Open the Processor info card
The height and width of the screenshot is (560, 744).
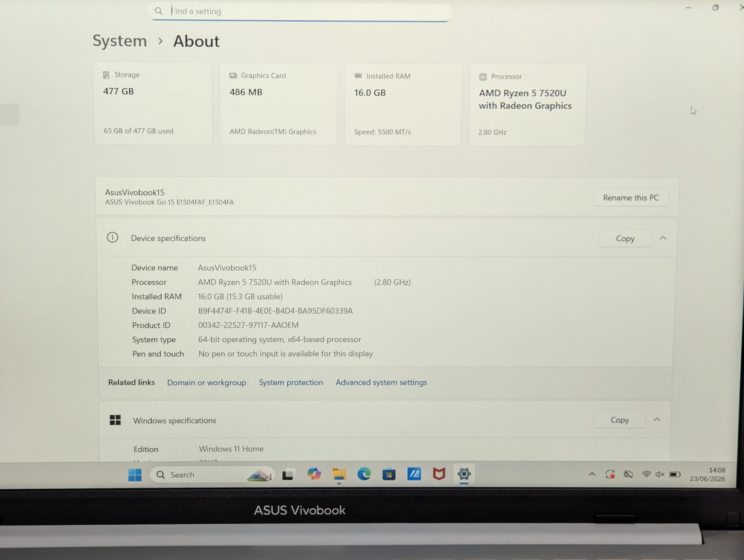click(x=527, y=105)
